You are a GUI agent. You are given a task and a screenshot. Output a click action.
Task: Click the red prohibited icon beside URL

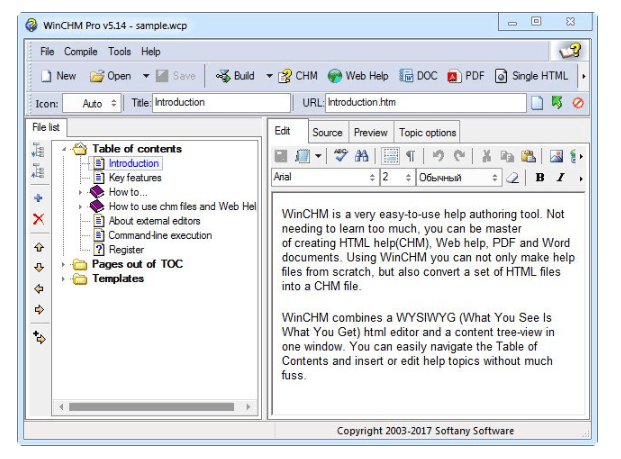coord(578,103)
